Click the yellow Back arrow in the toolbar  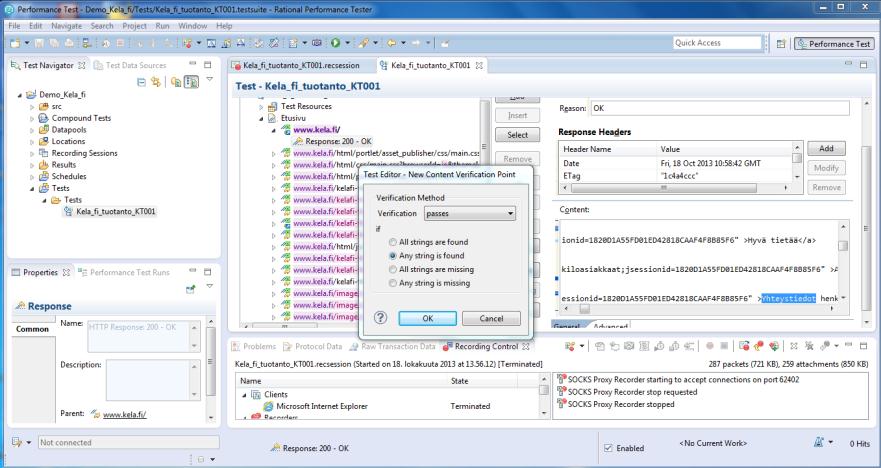[x=391, y=43]
